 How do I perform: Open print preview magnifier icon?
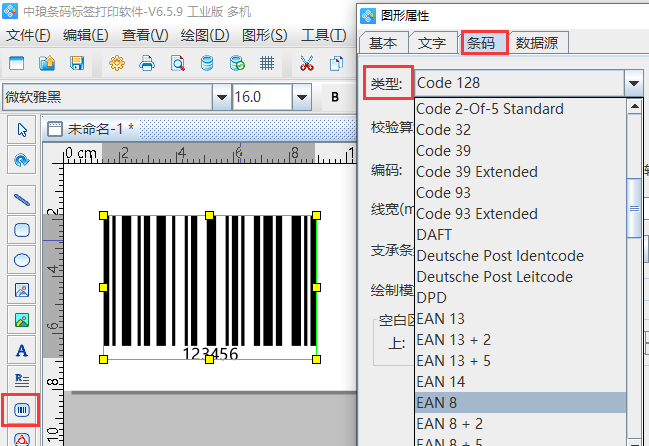pos(178,63)
